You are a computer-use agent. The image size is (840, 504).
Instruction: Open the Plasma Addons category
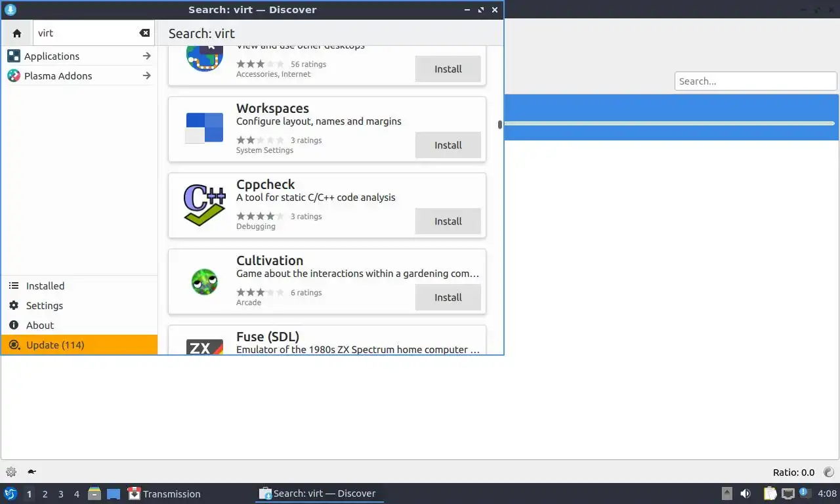click(79, 76)
